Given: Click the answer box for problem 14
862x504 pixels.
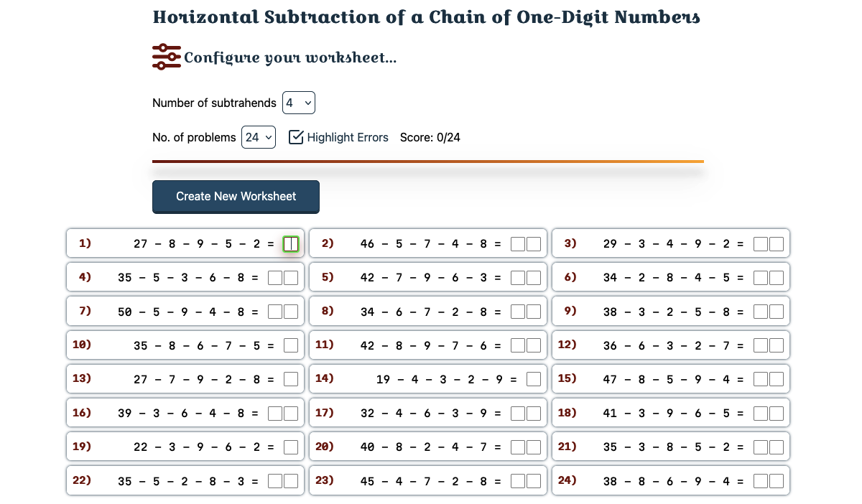Looking at the screenshot, I should click(533, 378).
